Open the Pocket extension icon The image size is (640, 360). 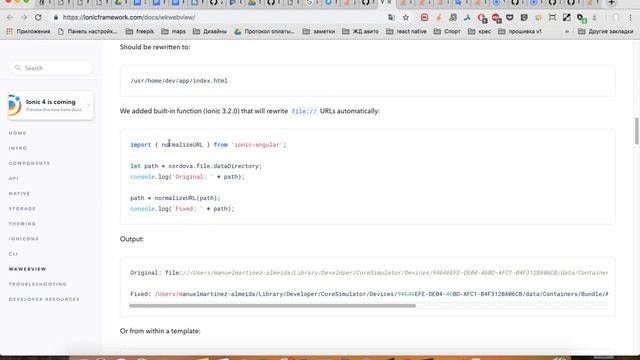[x=510, y=18]
